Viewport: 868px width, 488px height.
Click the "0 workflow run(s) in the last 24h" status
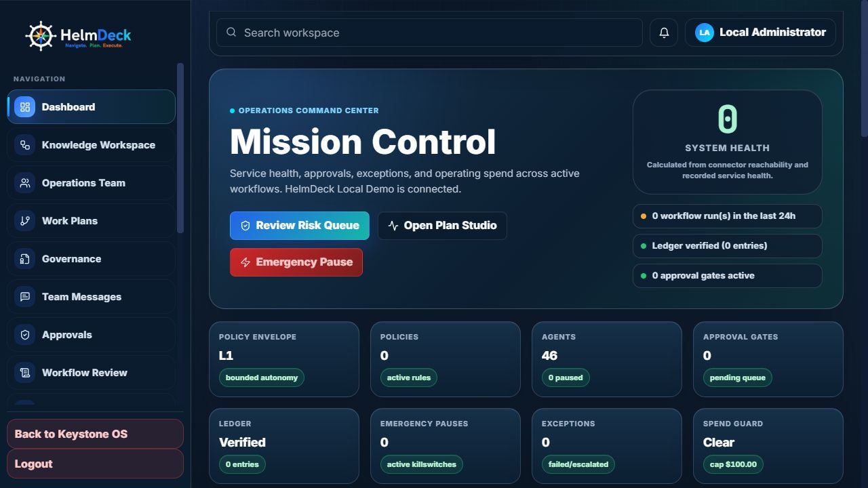[x=727, y=216]
